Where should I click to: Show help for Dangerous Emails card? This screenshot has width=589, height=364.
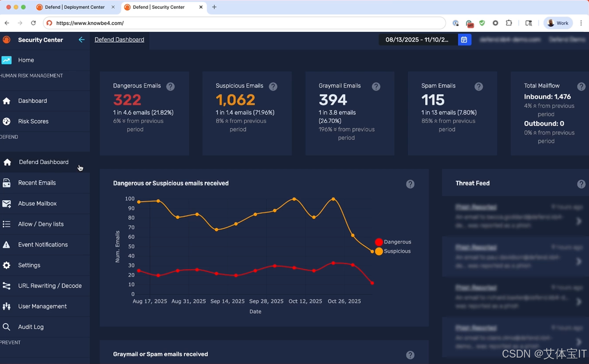coord(170,86)
